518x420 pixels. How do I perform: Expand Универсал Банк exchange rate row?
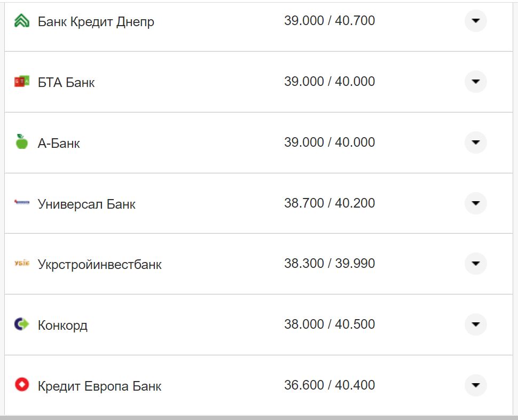click(x=475, y=203)
